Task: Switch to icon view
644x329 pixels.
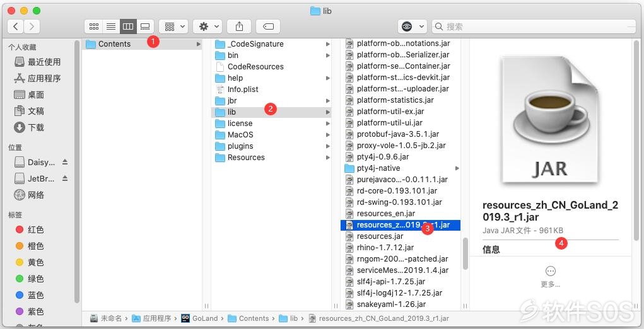Action: click(x=93, y=26)
